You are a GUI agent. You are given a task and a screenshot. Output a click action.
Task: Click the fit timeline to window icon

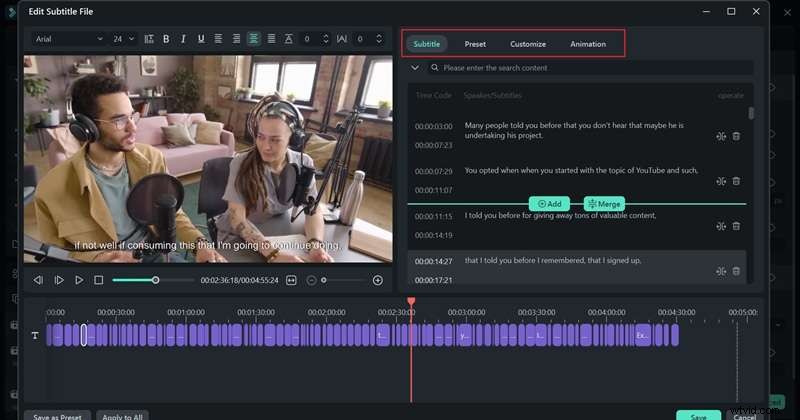tap(291, 280)
